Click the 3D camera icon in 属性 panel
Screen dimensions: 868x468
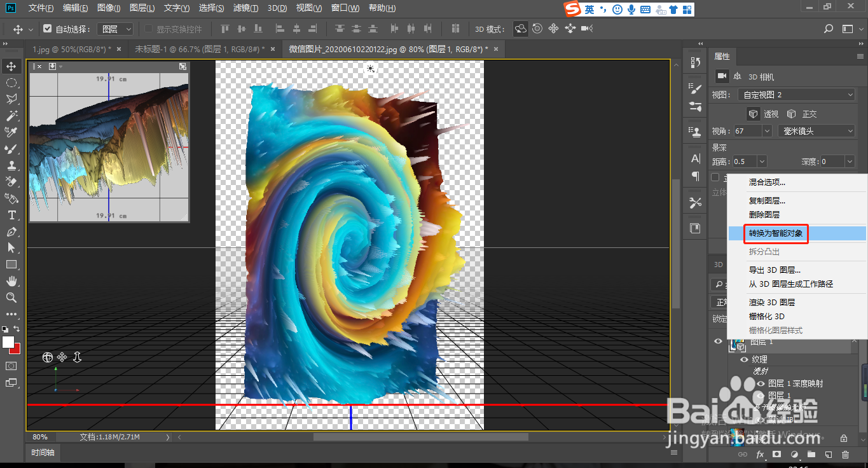click(x=721, y=76)
